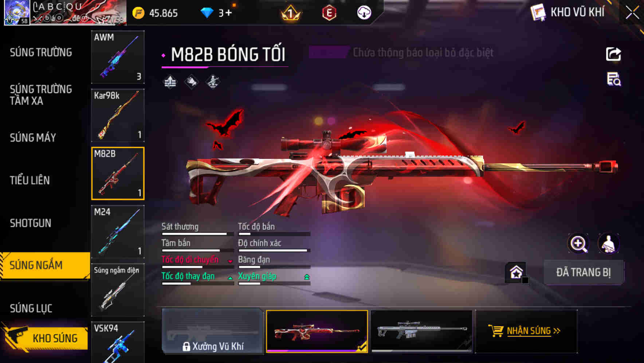Viewport: 644px width, 363px height.
Task: Select the equipped red M82B skin
Action: [x=317, y=331]
